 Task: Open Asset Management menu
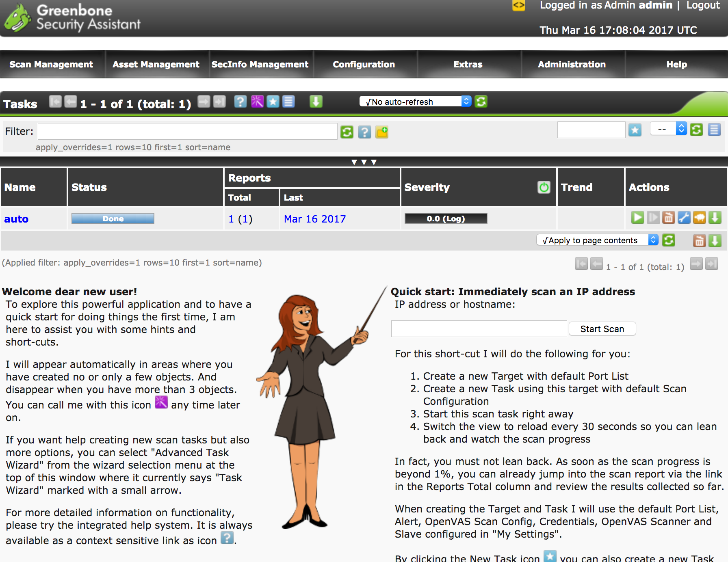(x=156, y=64)
